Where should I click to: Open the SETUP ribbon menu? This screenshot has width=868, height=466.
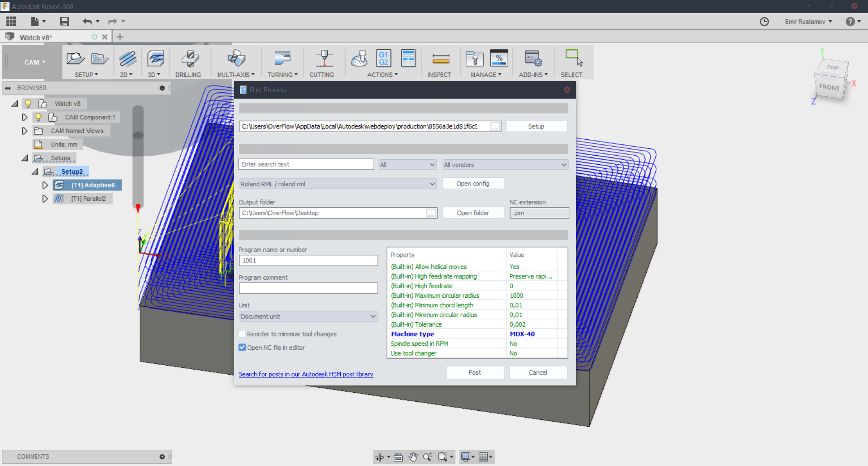pos(86,75)
